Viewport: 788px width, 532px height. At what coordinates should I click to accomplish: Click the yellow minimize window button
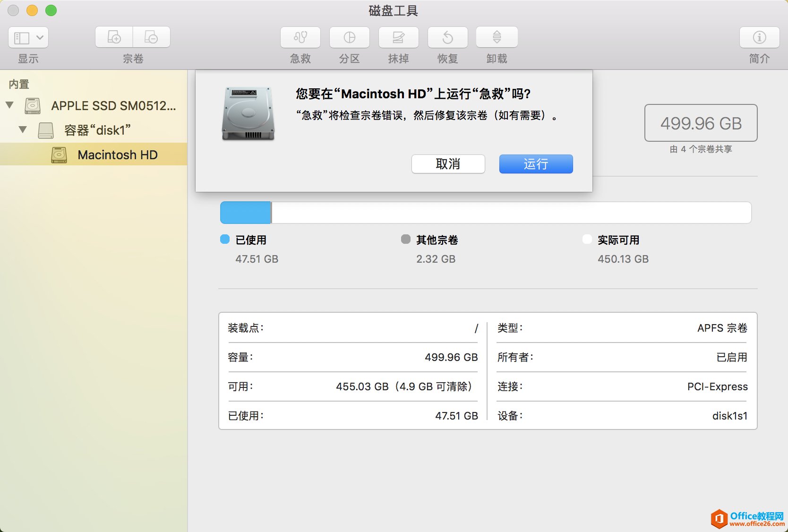tap(32, 10)
